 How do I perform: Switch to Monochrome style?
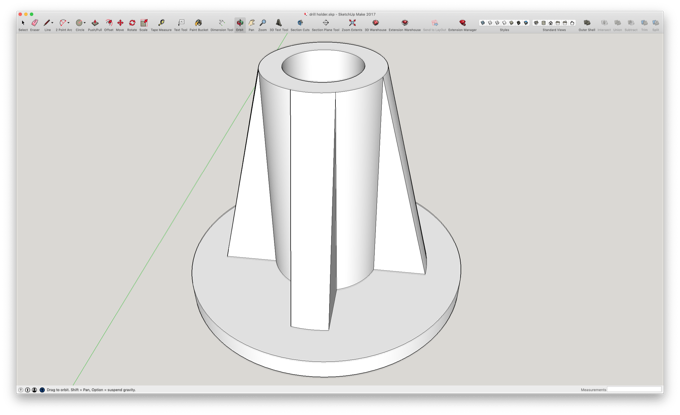point(526,23)
